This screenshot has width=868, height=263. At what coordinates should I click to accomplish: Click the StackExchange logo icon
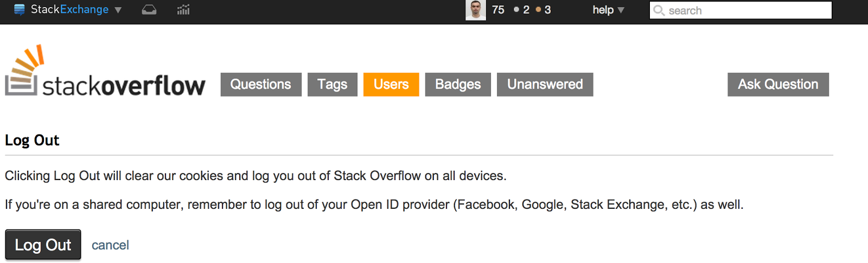(x=20, y=10)
